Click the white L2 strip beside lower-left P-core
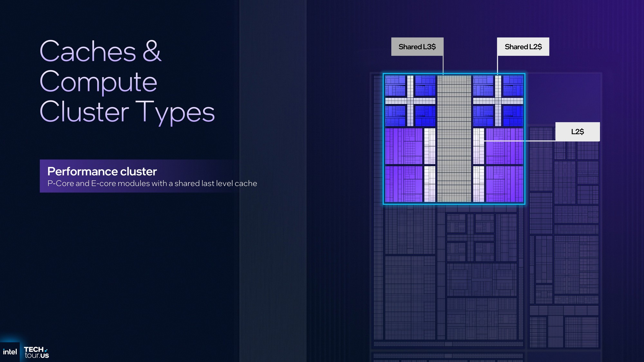Image resolution: width=644 pixels, height=362 pixels. (x=430, y=184)
